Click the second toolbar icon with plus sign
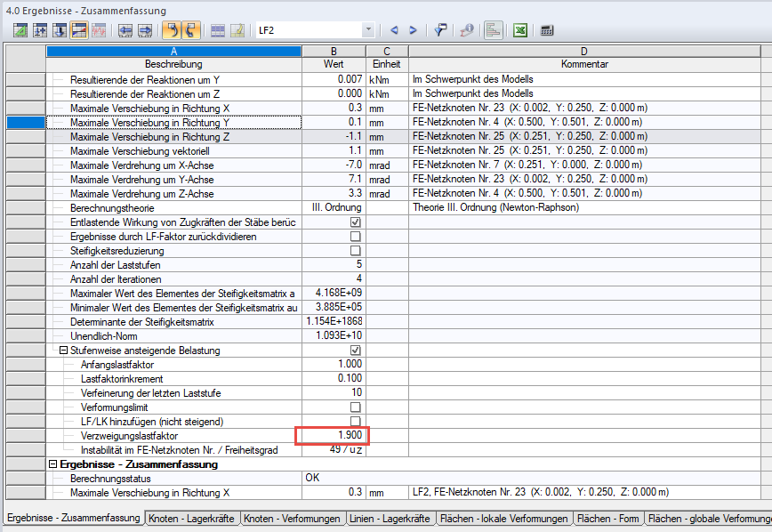 [x=40, y=30]
